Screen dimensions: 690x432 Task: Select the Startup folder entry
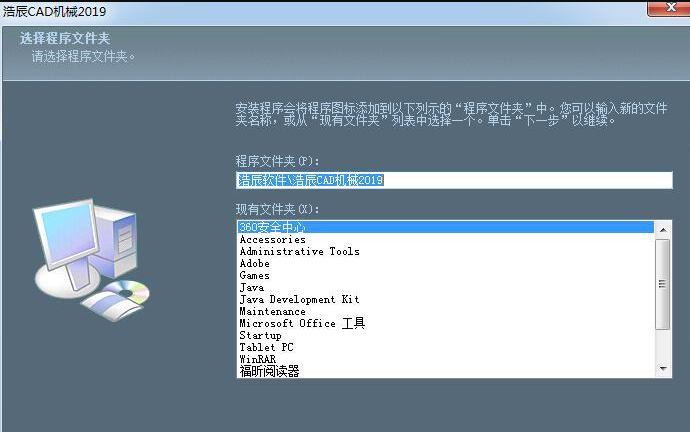click(x=445, y=335)
